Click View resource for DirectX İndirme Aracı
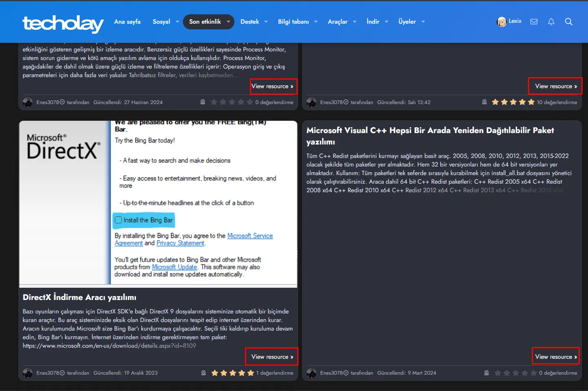Image resolution: width=588 pixels, height=391 pixels. click(272, 357)
